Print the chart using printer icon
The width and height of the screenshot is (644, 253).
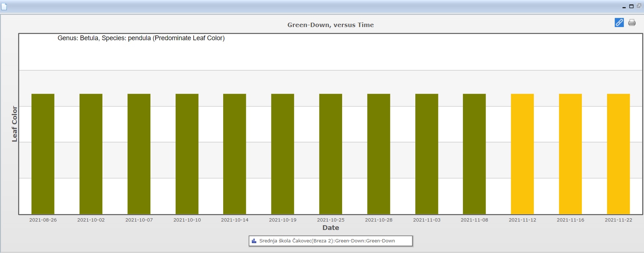[632, 23]
